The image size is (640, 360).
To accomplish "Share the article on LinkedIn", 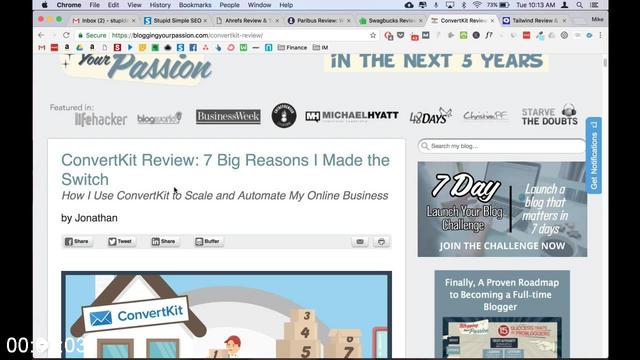I will coord(164,242).
